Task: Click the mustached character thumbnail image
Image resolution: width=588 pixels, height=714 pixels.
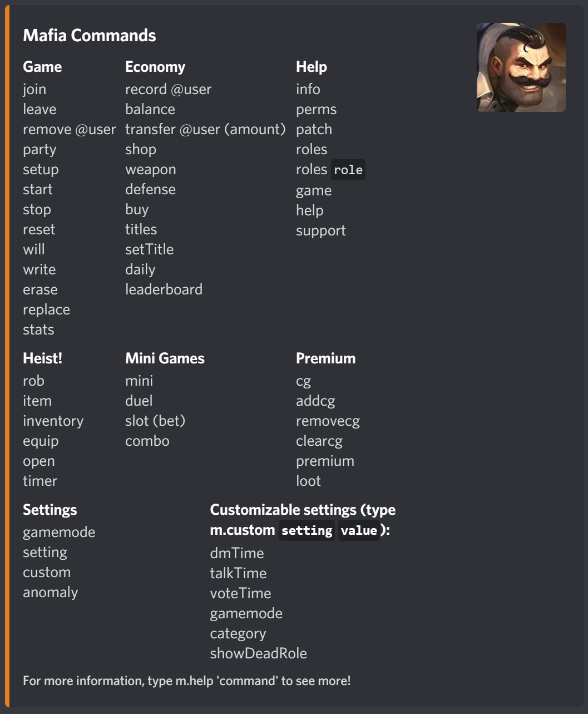Action: [521, 67]
